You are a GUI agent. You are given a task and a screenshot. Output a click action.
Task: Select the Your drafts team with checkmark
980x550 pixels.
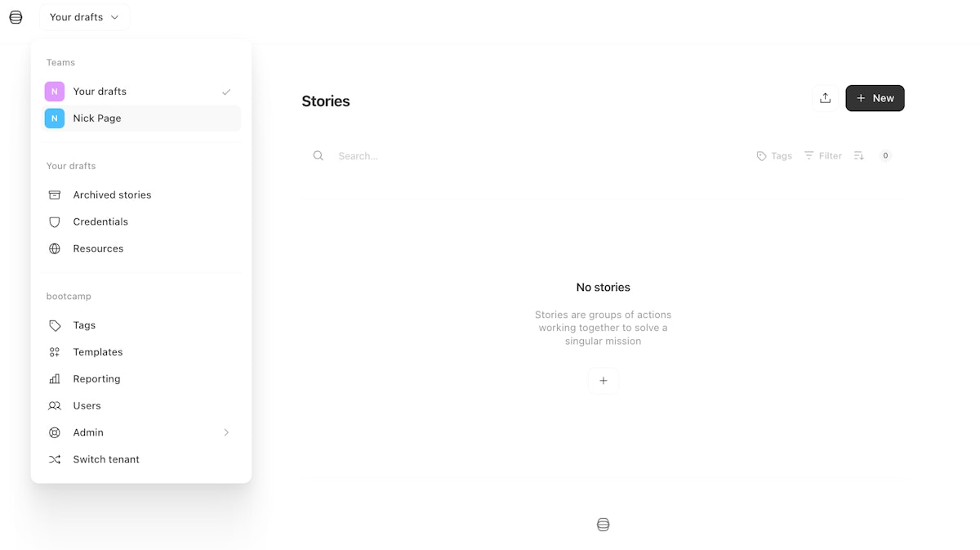coord(141,92)
